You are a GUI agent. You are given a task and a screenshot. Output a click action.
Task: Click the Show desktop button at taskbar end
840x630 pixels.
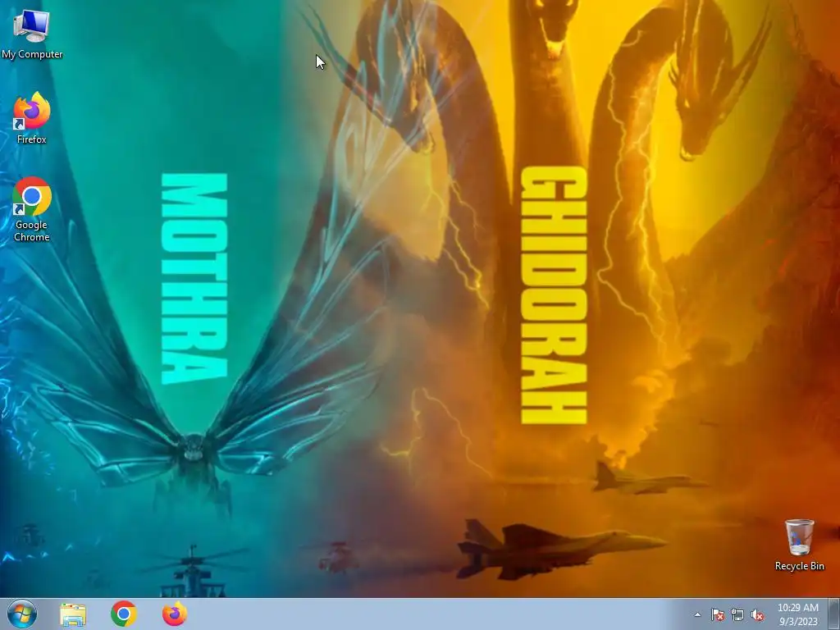click(x=834, y=614)
